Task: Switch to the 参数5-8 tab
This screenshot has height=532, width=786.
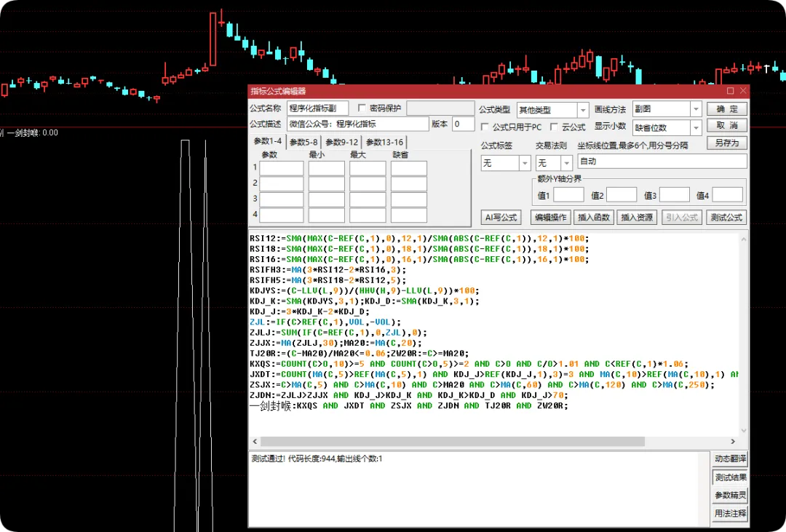Action: tap(303, 143)
